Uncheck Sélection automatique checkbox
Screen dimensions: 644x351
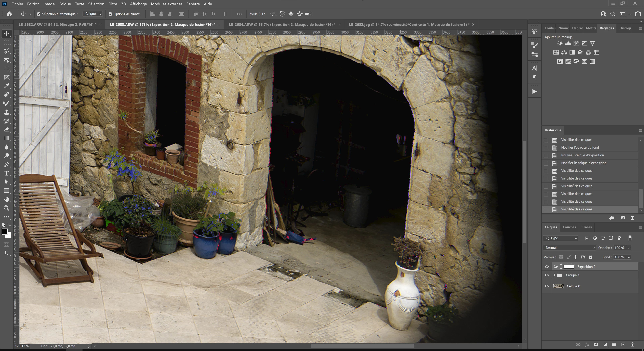click(39, 14)
